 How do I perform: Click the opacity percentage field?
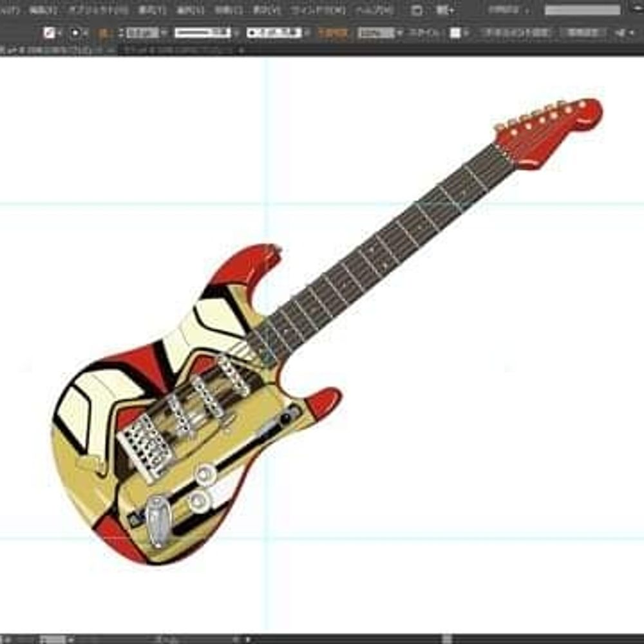click(376, 33)
